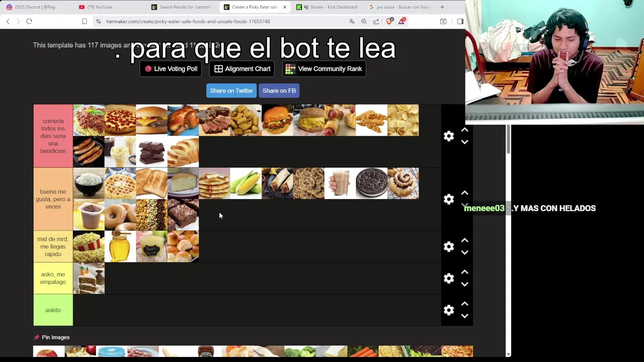Open the Alignment Chart
Screen dimensions: 644x362
tap(243, 69)
